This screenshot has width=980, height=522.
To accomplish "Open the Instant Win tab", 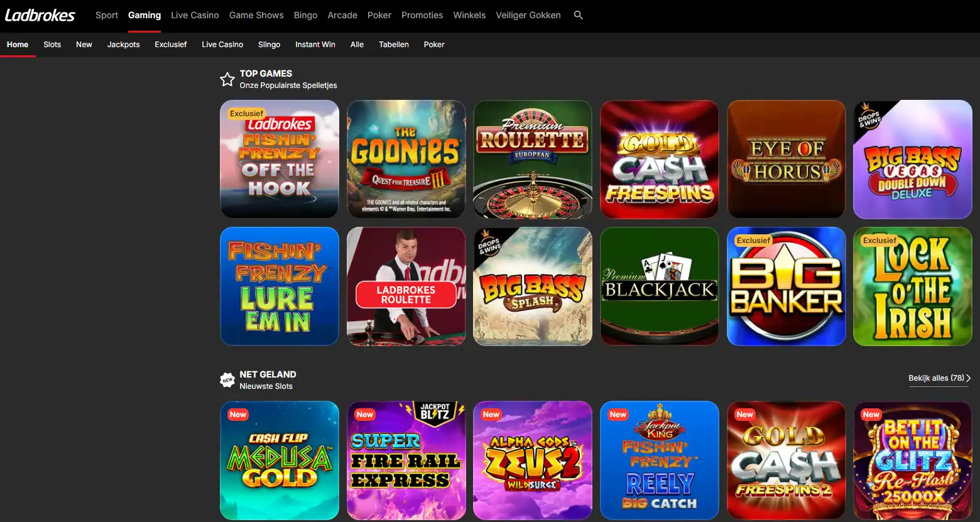I will point(315,45).
